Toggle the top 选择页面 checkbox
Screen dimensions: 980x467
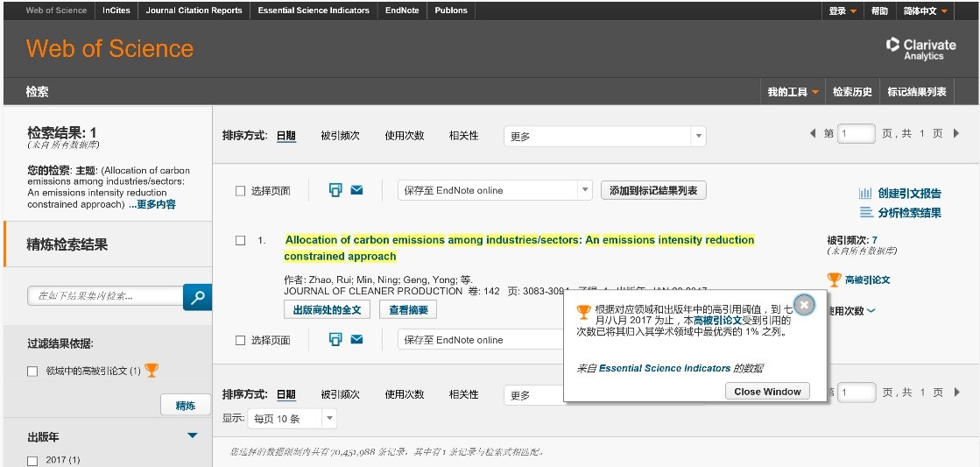click(241, 191)
